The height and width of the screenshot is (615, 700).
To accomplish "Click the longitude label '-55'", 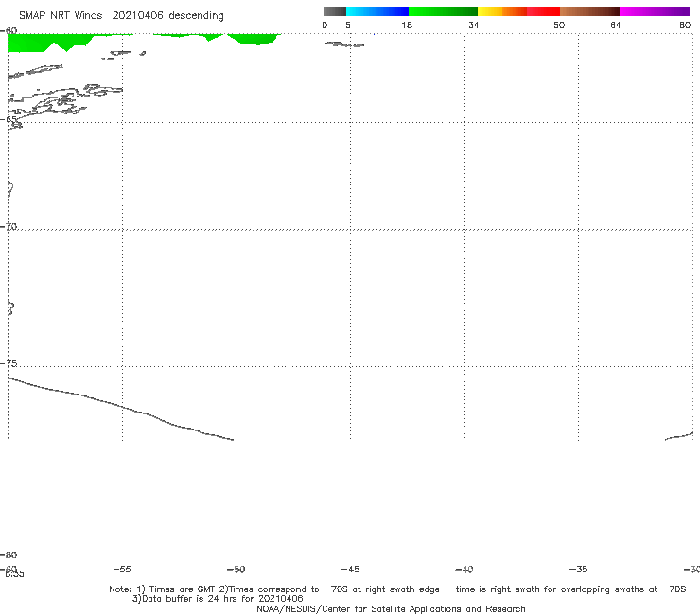I will [122, 569].
